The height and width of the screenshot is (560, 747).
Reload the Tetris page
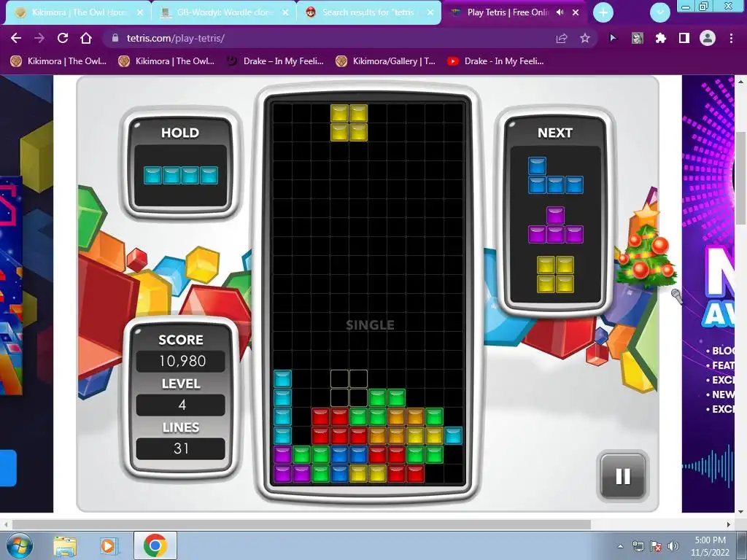click(63, 38)
